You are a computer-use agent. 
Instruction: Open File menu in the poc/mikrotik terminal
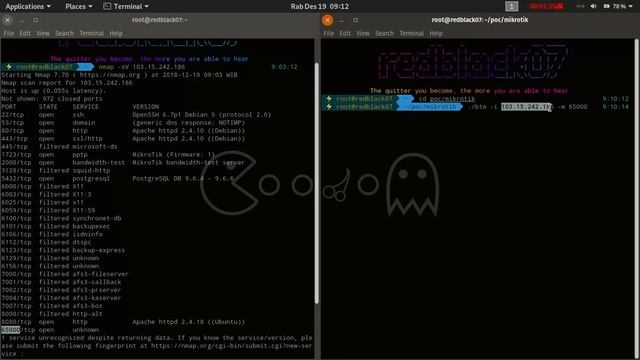[x=329, y=33]
